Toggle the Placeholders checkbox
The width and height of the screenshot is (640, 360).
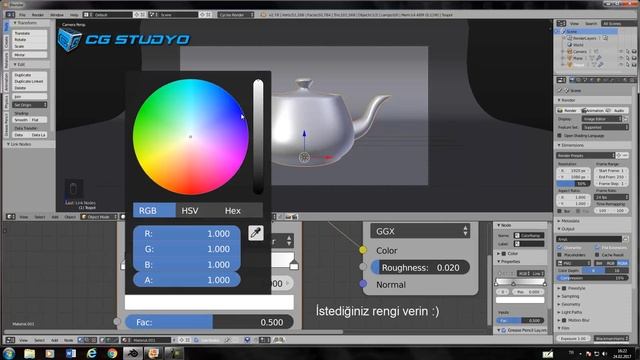[560, 255]
